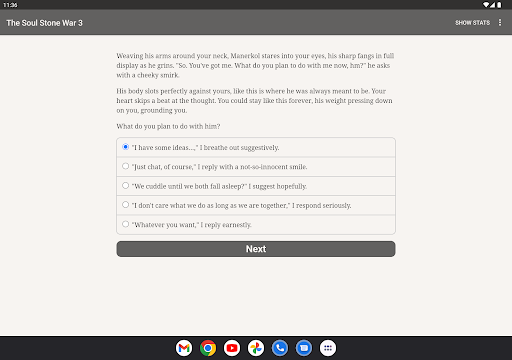
Task: Choose the "Just chat, of course" radio option
Action: [x=256, y=167]
